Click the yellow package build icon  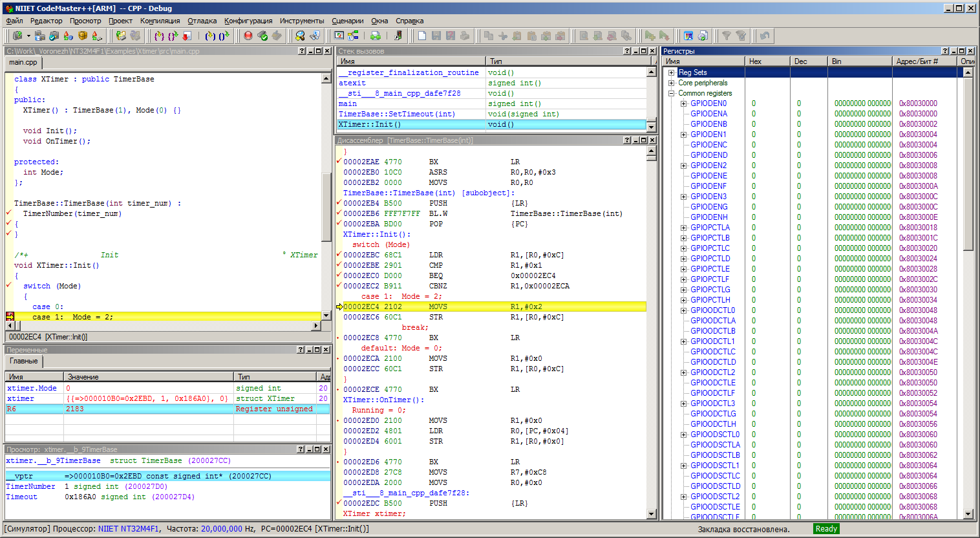[x=83, y=36]
